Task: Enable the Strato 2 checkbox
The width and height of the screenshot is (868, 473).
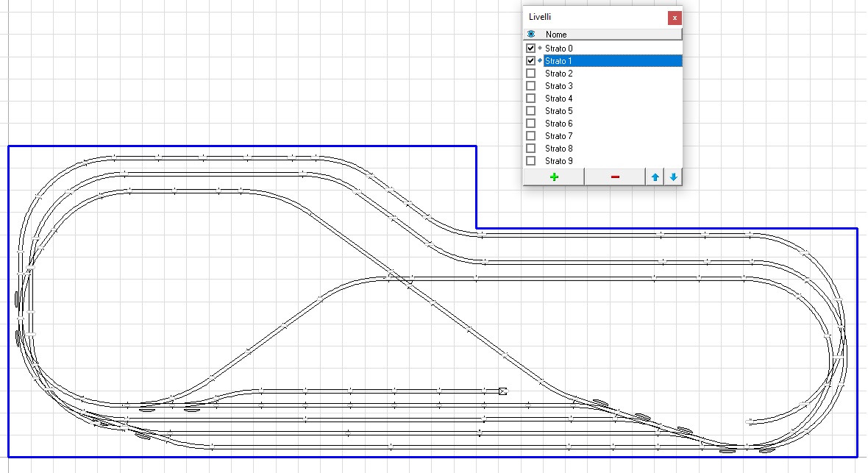Action: coord(531,74)
